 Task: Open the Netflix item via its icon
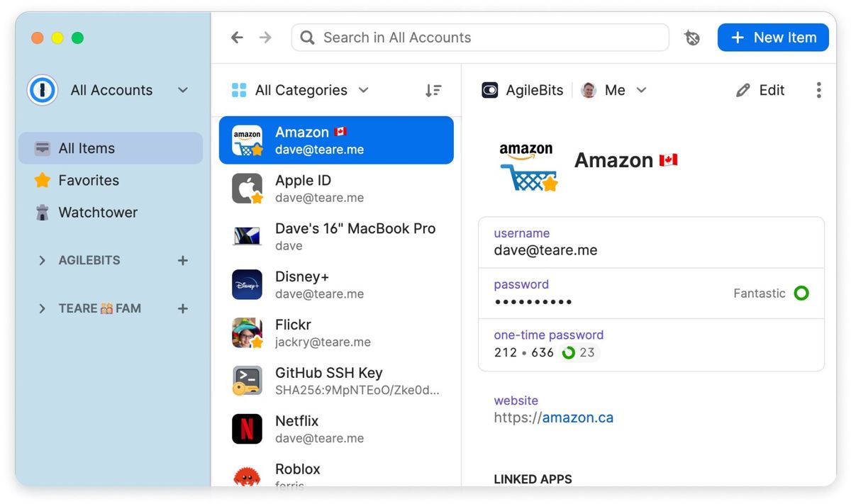click(x=246, y=428)
